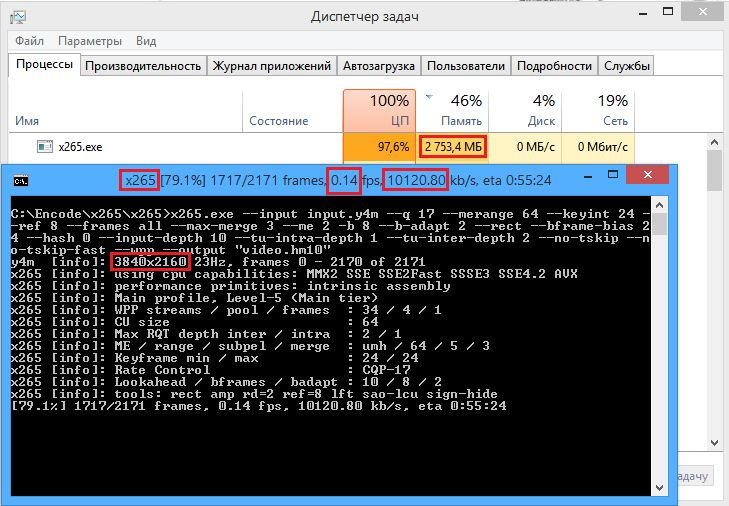
Task: Sort by the Сеть column header
Action: click(598, 112)
